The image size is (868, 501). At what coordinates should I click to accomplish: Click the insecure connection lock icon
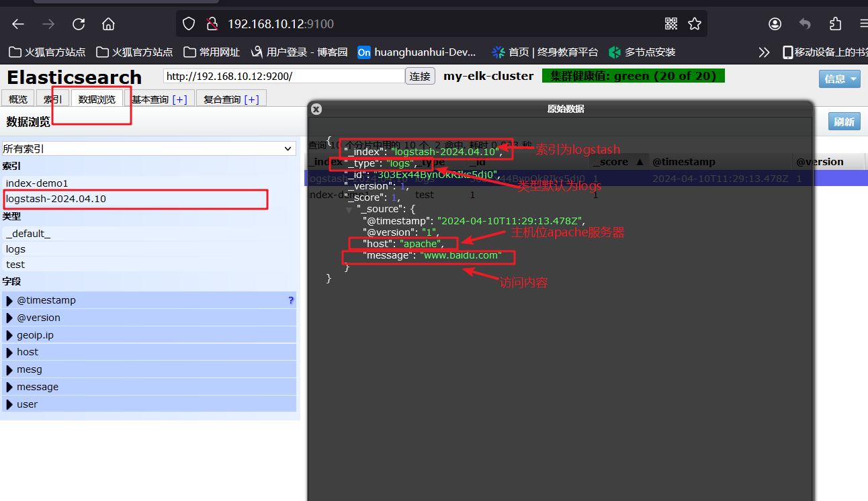(x=212, y=24)
